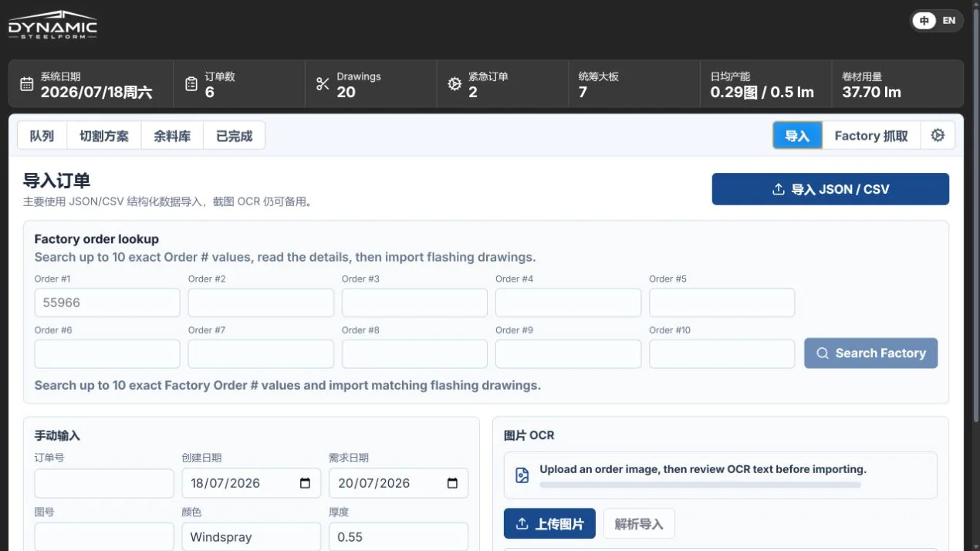Click the 导入订单 heading
Image resolution: width=980 pixels, height=551 pixels.
tap(56, 181)
